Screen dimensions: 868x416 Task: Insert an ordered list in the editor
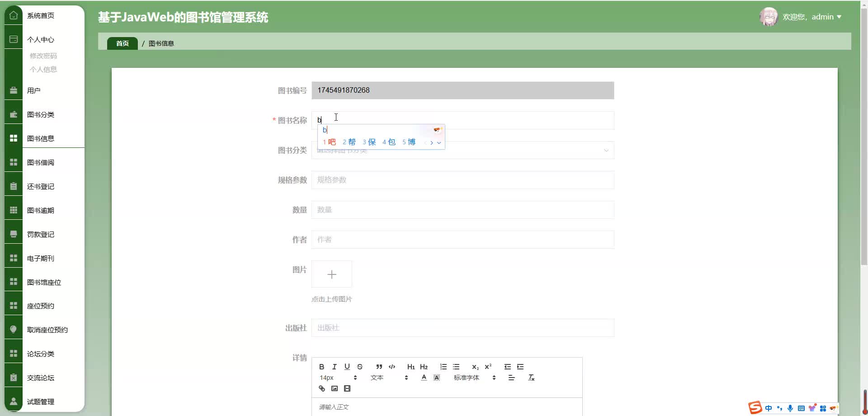pyautogui.click(x=443, y=367)
